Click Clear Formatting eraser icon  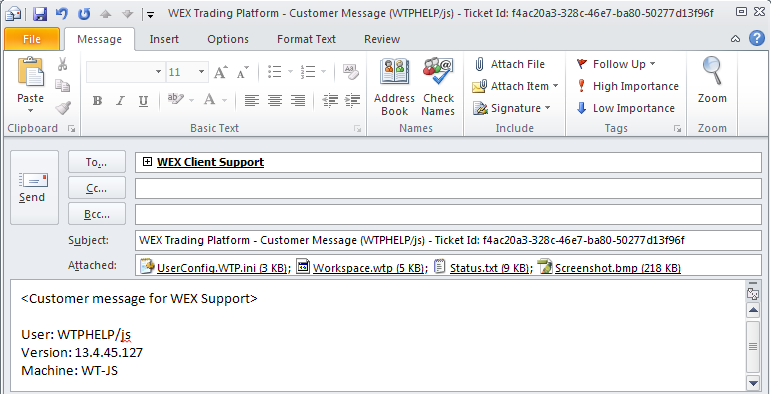(x=351, y=71)
